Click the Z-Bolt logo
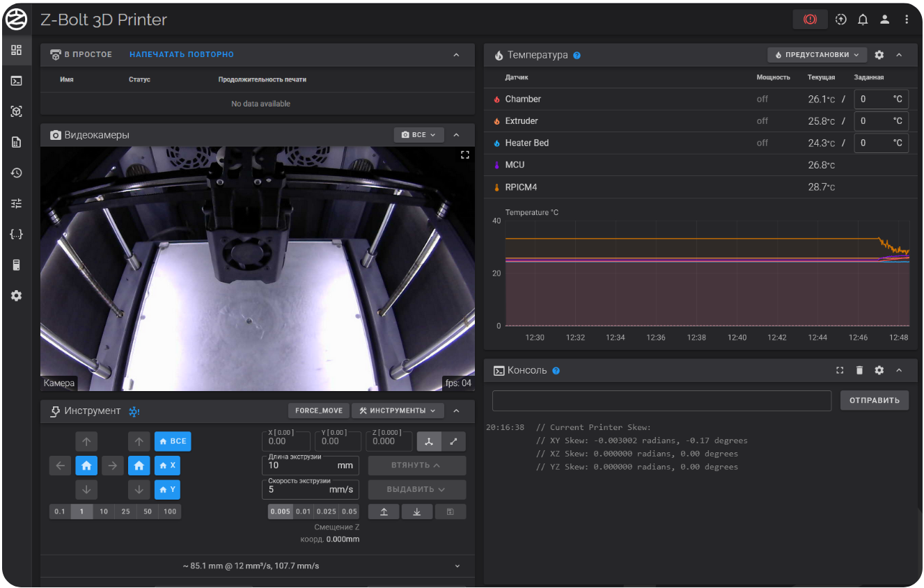This screenshot has height=588, width=924. tap(17, 19)
